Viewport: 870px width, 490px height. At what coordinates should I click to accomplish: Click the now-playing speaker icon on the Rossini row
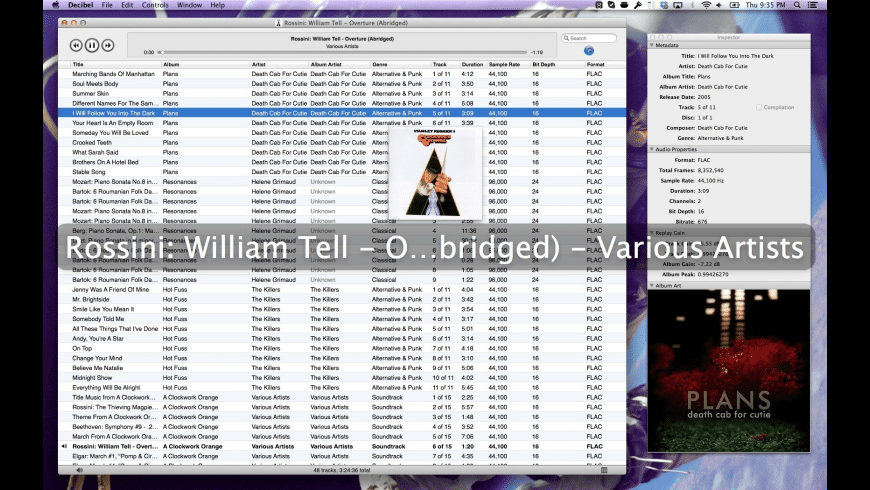64,446
